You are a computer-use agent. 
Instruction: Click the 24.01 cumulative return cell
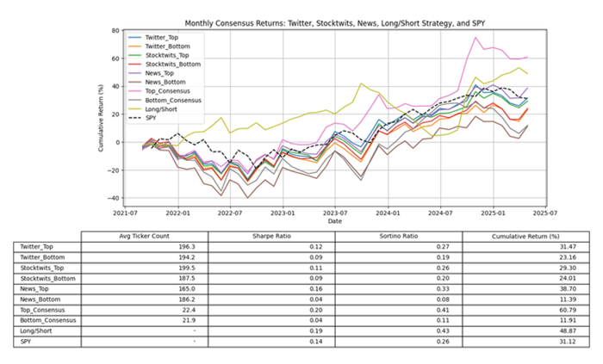click(x=525, y=278)
